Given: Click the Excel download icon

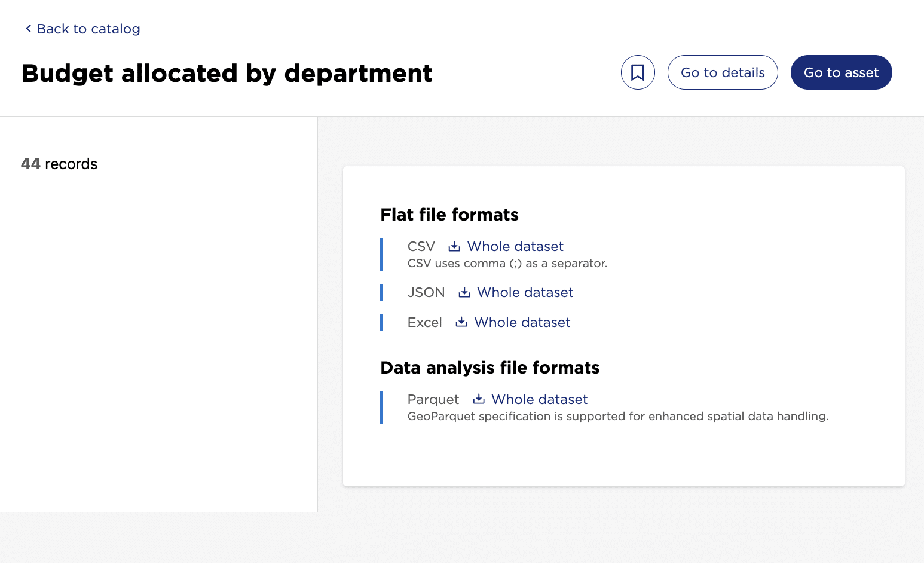Looking at the screenshot, I should tap(461, 323).
